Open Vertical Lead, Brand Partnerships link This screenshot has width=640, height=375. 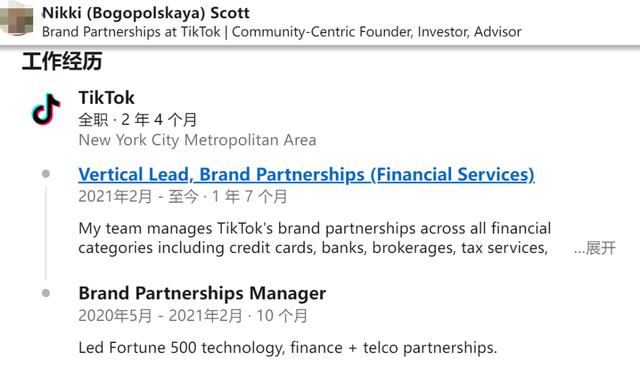pos(306,174)
